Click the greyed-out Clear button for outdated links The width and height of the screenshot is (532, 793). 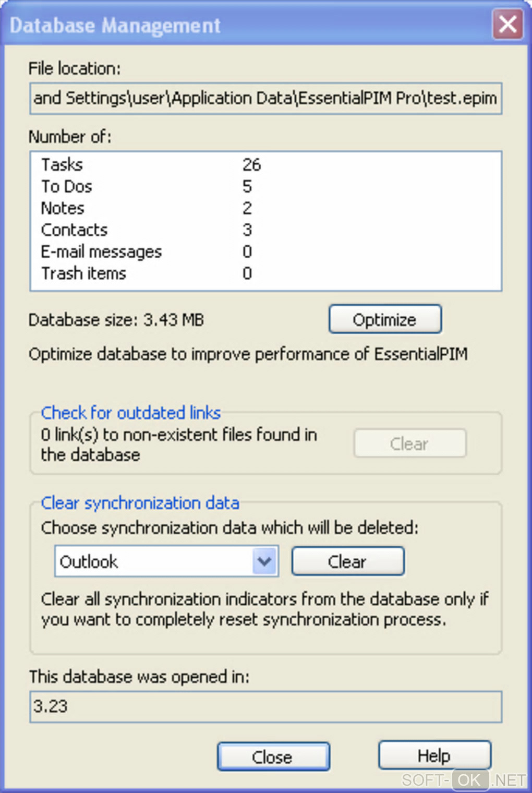coord(409,444)
